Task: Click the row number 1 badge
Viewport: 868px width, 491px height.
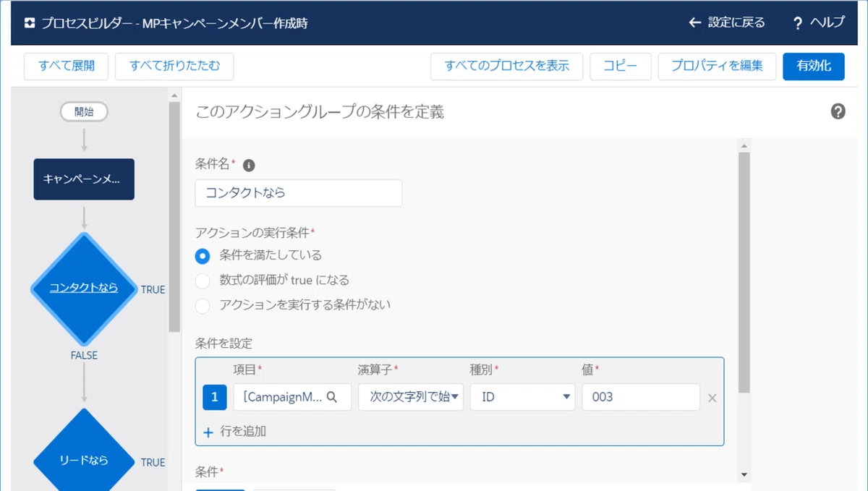Action: (x=214, y=397)
